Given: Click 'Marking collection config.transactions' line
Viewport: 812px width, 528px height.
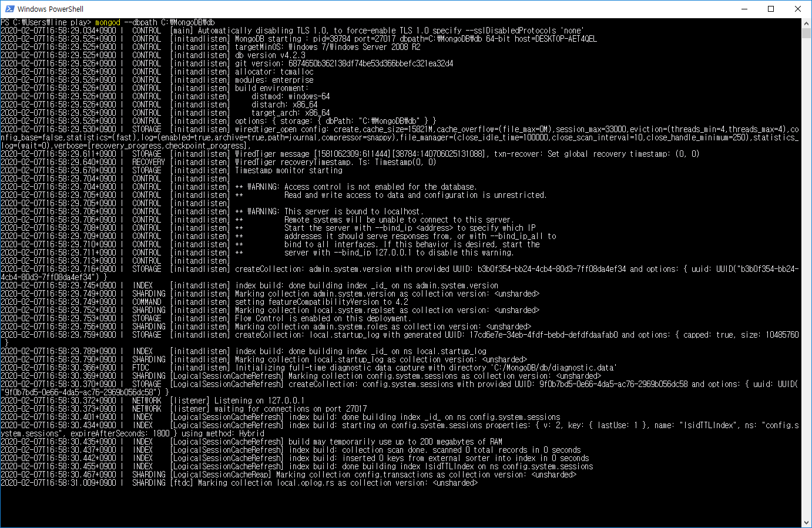Looking at the screenshot, I should [x=427, y=475].
